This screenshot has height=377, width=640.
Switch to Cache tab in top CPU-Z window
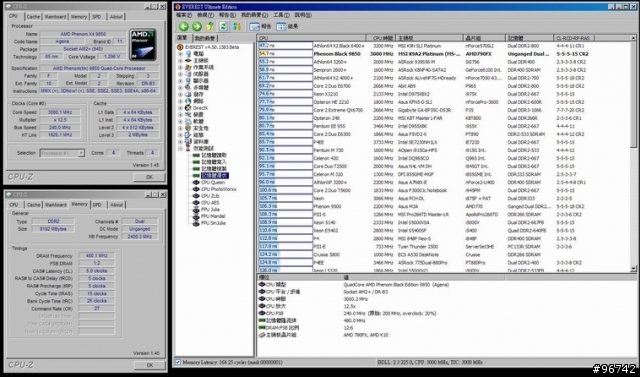tap(33, 17)
